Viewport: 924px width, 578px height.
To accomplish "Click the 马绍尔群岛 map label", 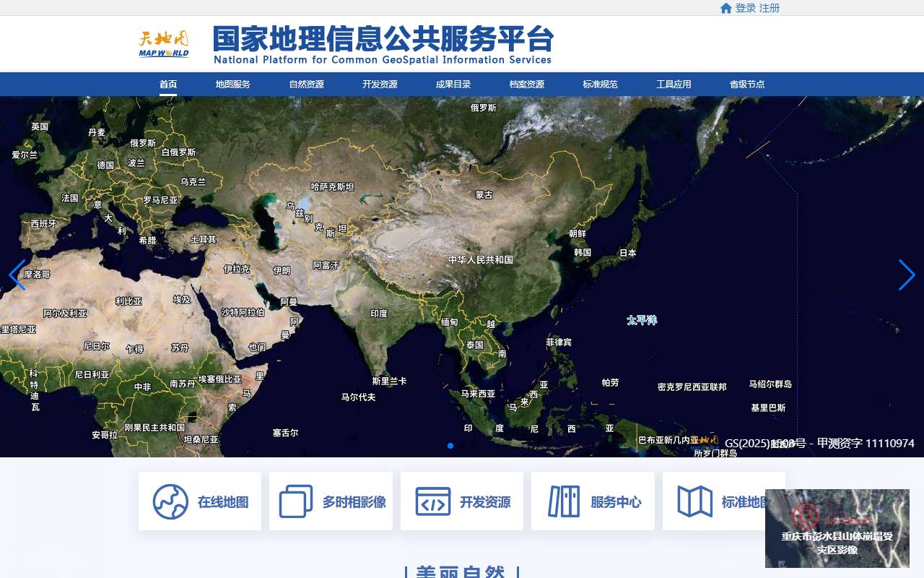I will 770,384.
